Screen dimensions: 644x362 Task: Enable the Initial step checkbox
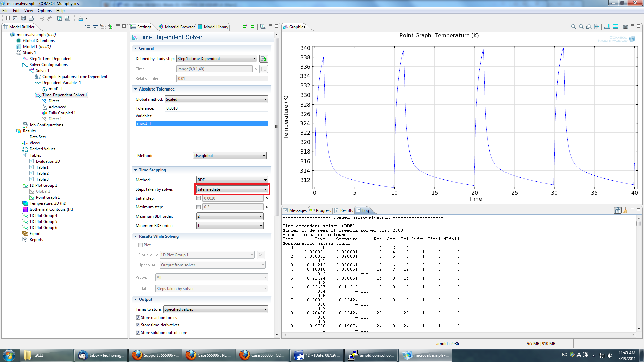pos(198,198)
